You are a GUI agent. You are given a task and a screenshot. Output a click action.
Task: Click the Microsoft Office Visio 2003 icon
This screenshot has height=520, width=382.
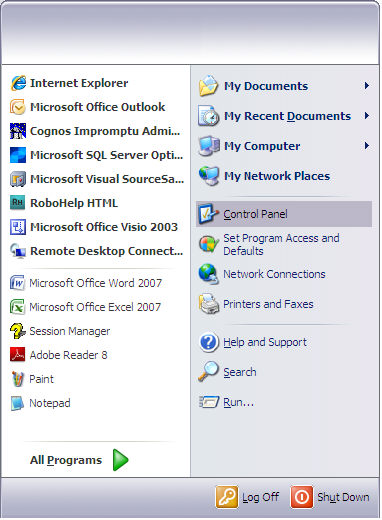pos(18,227)
